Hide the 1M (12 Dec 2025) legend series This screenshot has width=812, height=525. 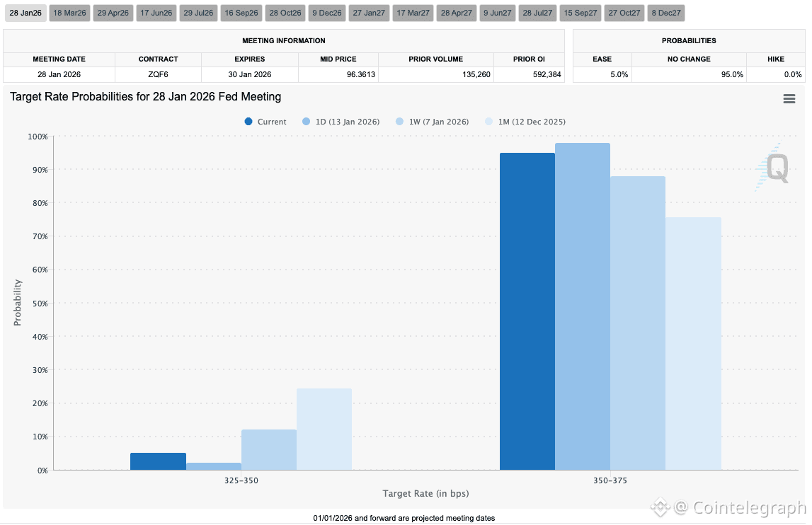(x=525, y=122)
